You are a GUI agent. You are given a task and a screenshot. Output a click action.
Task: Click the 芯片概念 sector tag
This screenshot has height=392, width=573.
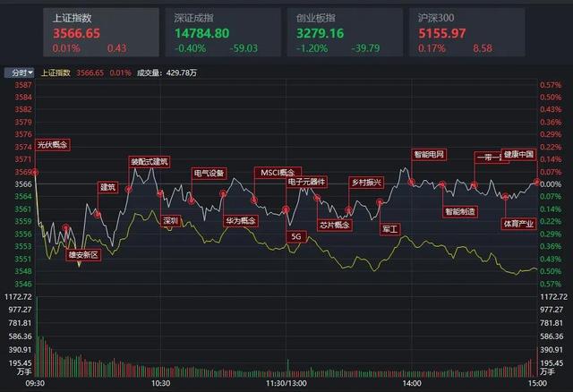336,226
